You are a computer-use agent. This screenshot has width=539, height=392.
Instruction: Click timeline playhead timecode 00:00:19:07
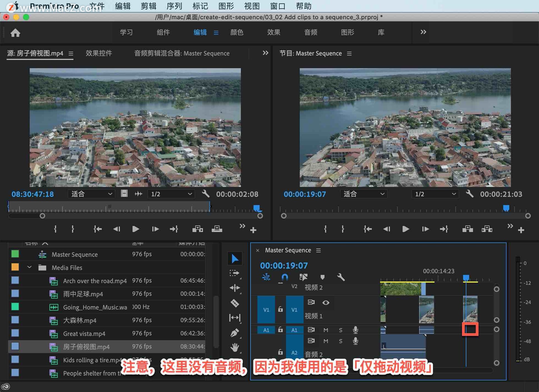284,265
